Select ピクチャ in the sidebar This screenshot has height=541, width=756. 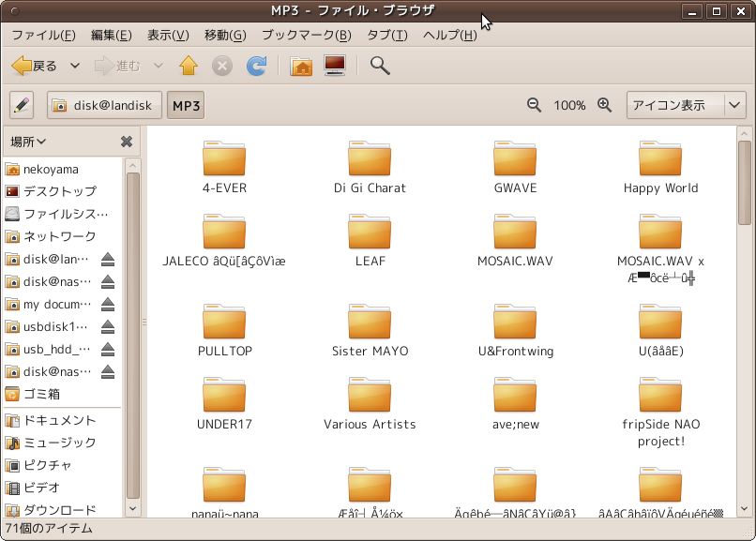(62, 465)
